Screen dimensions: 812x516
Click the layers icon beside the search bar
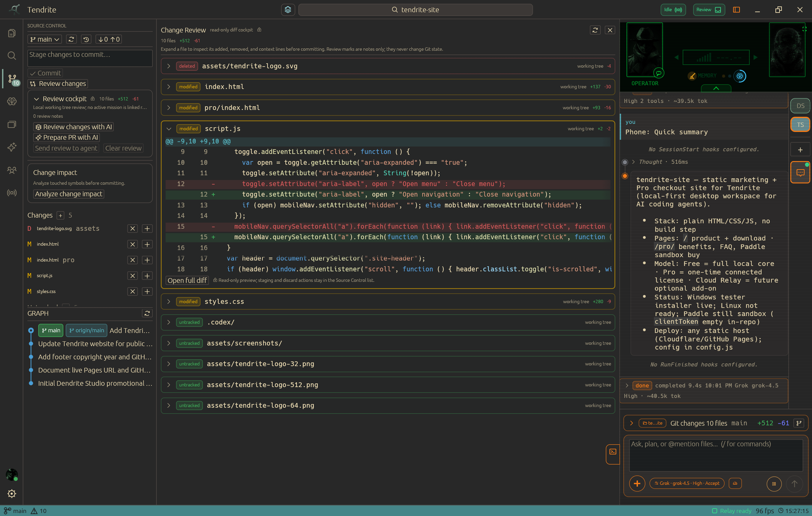coord(288,10)
